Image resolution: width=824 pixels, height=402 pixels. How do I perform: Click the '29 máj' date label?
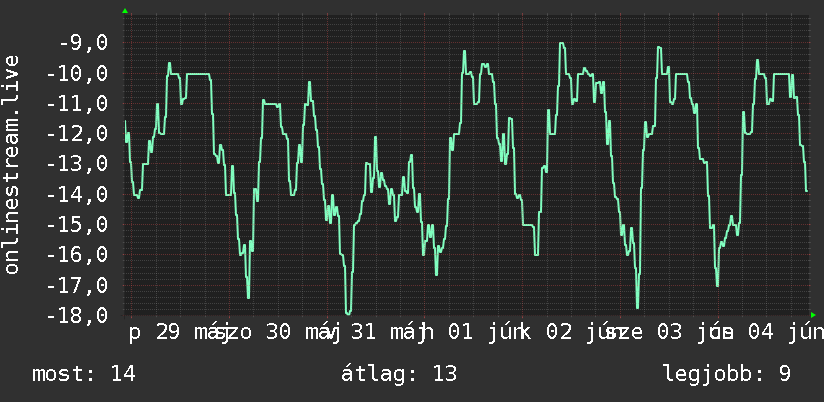pyautogui.click(x=193, y=333)
